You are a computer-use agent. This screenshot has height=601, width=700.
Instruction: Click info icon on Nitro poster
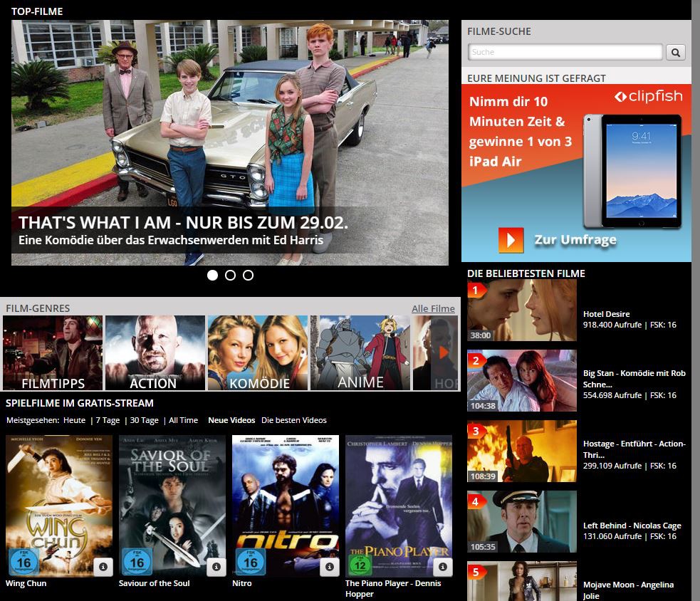tap(329, 567)
